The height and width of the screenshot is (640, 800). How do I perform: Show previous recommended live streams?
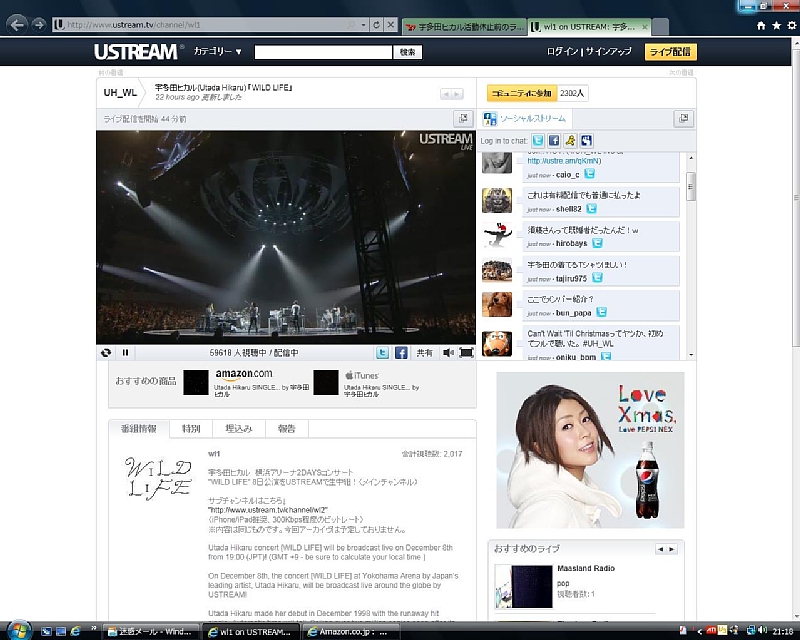coord(661,549)
